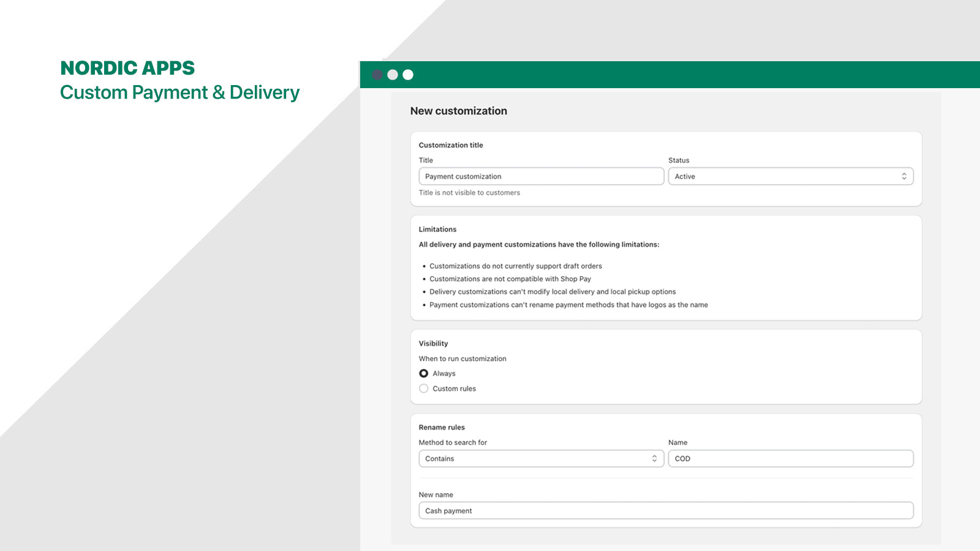Click the New name field with Cash payment
The image size is (980, 551).
[666, 511]
